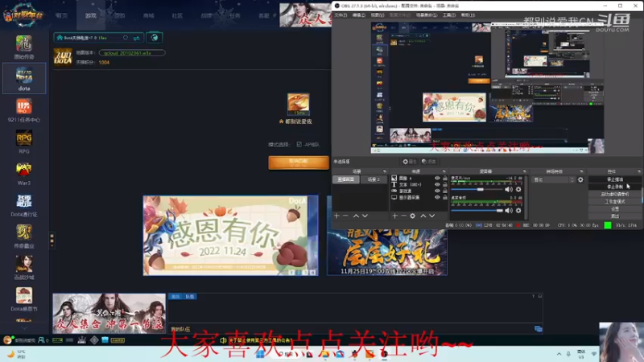Remove scene with OBS scenes minus button
The image size is (644, 362).
(x=345, y=216)
